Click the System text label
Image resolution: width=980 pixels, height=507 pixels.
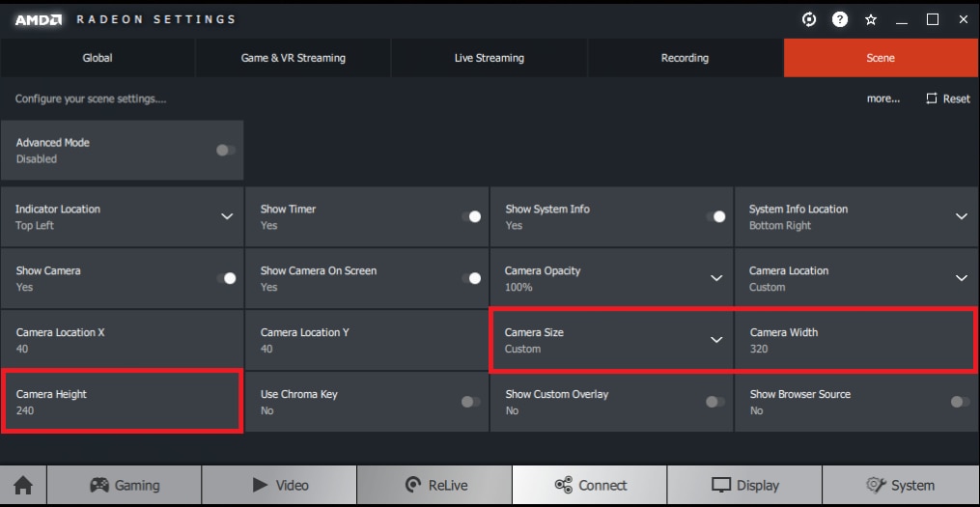pyautogui.click(x=912, y=485)
